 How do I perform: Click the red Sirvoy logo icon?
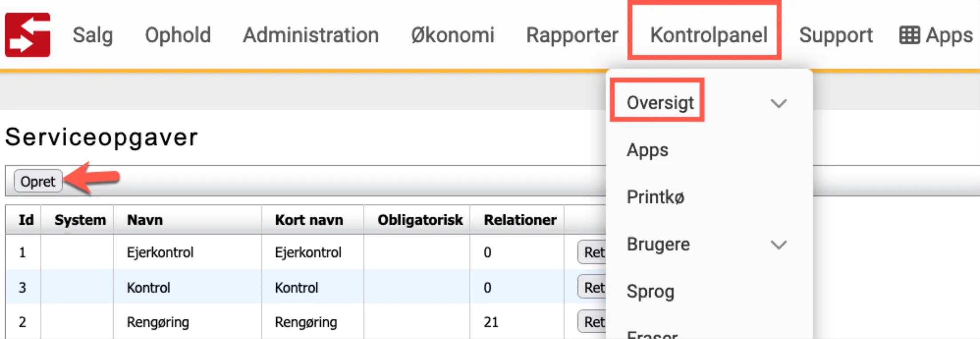(x=28, y=35)
